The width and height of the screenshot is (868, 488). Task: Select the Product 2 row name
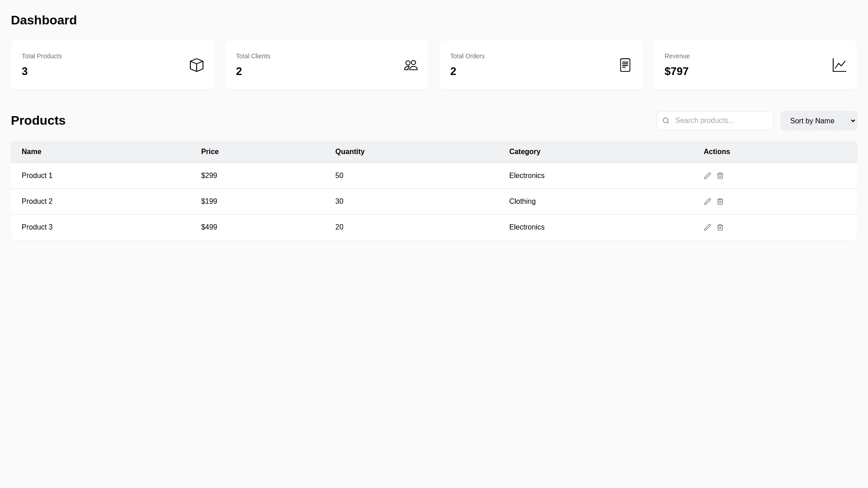[x=37, y=202]
